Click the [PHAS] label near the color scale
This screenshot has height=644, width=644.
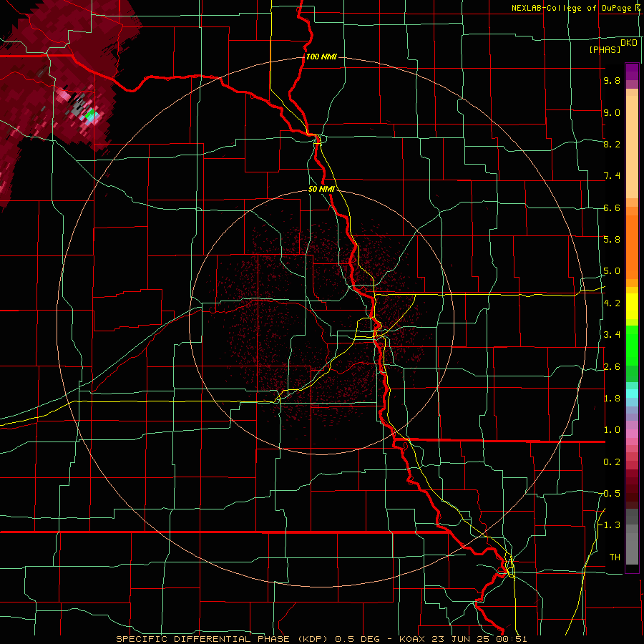605,50
